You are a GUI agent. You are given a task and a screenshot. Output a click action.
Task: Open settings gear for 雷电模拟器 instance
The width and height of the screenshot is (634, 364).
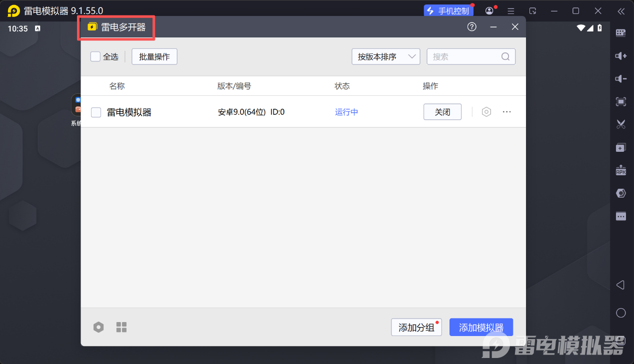tap(486, 112)
